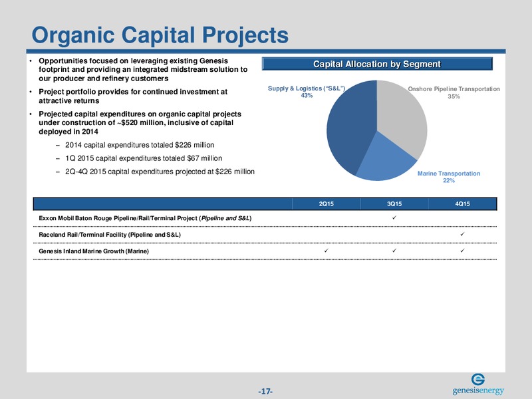Click the Raceland Rail/Terminal Facility row label

click(x=110, y=235)
